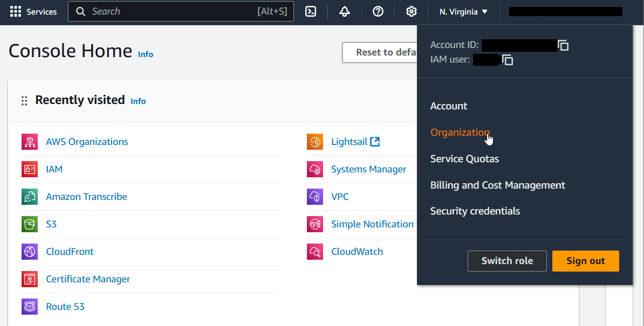
Task: Click the Amazon Transcribe service icon
Action: [30, 197]
